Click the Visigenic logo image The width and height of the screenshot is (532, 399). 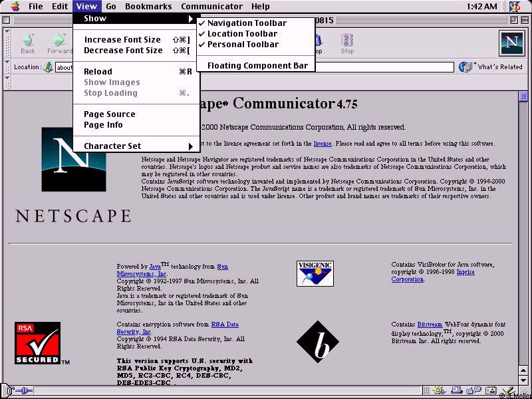[x=315, y=273]
